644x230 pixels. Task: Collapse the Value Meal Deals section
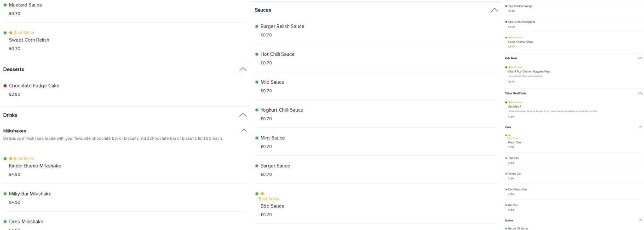click(640, 93)
